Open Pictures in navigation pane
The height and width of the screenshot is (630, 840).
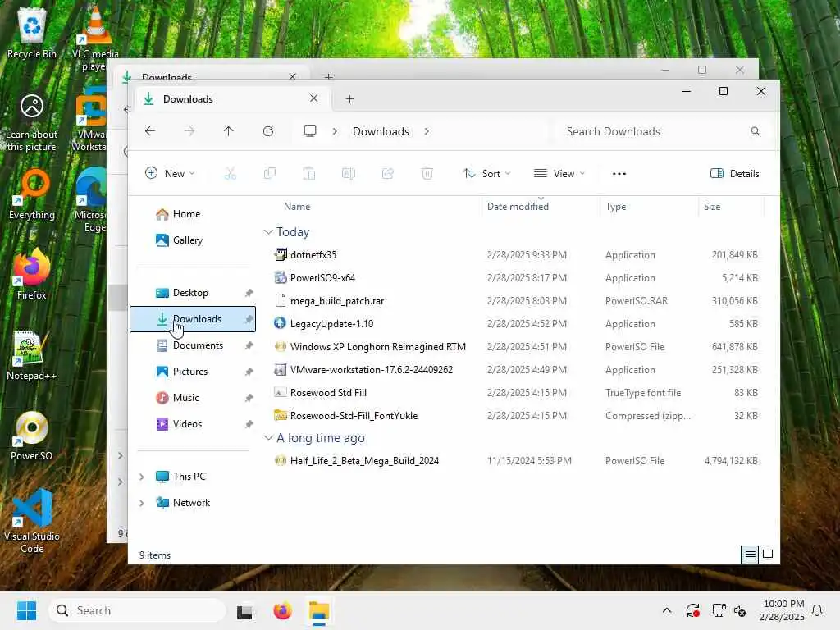click(x=190, y=372)
